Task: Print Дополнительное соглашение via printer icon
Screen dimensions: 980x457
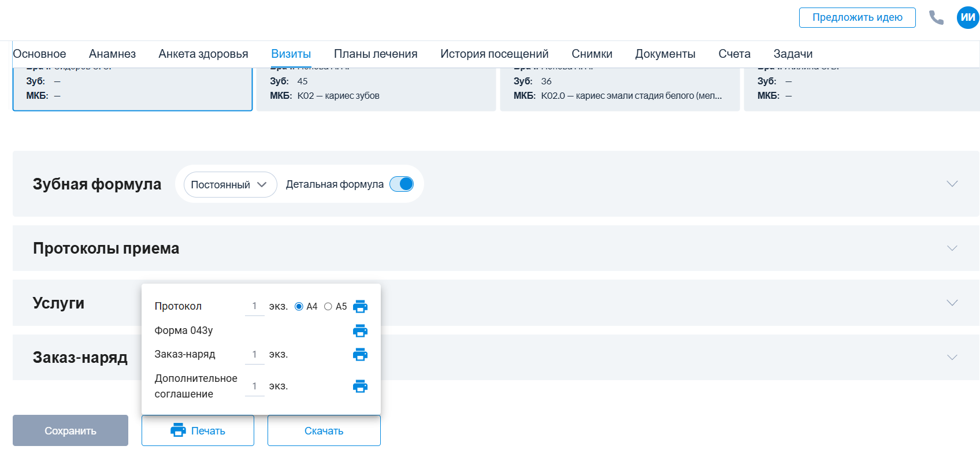Action: pos(360,386)
